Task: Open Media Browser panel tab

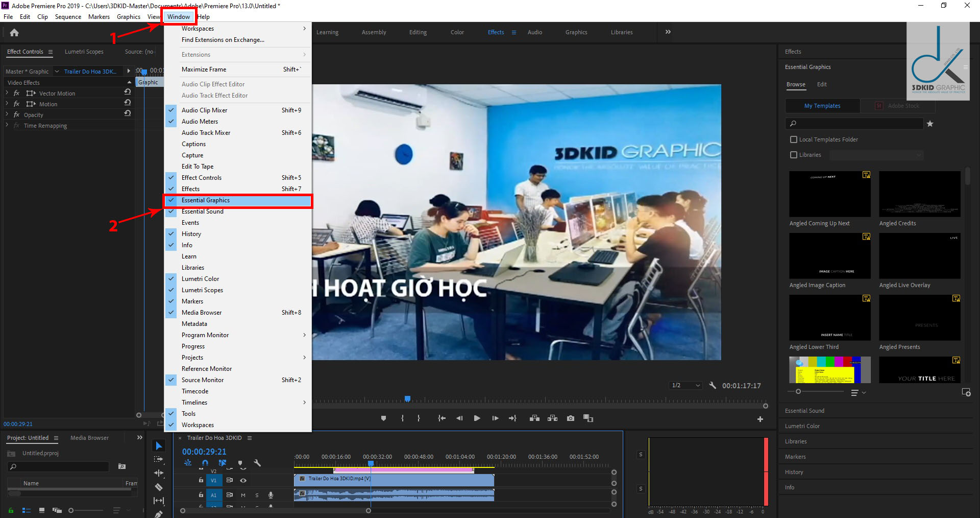Action: (x=89, y=438)
